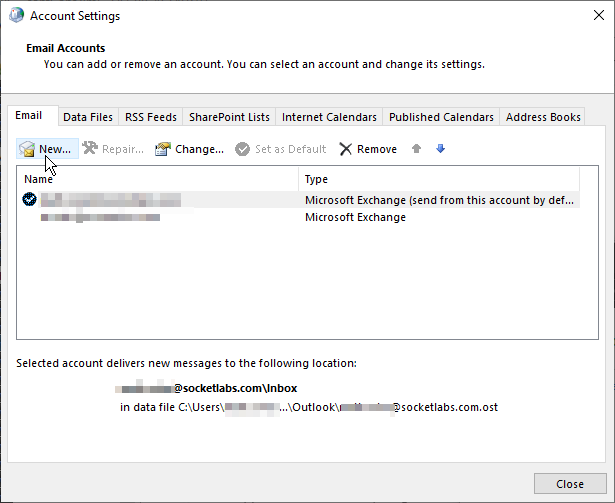
Task: Go to Published Calendars tab
Action: point(441,117)
